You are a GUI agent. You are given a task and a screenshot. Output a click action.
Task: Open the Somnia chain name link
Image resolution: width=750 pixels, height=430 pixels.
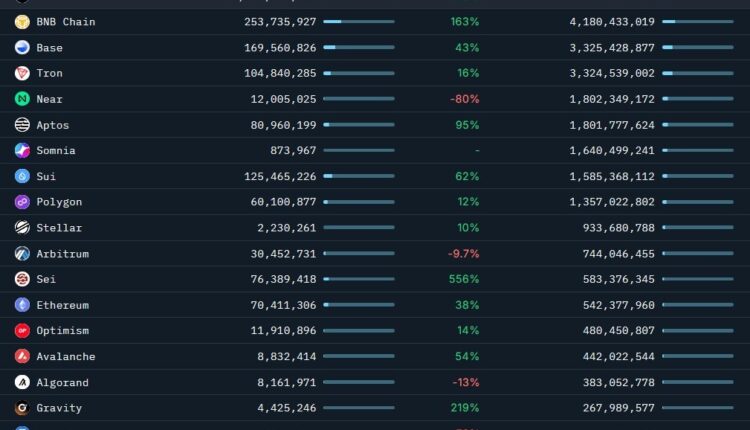[56, 150]
